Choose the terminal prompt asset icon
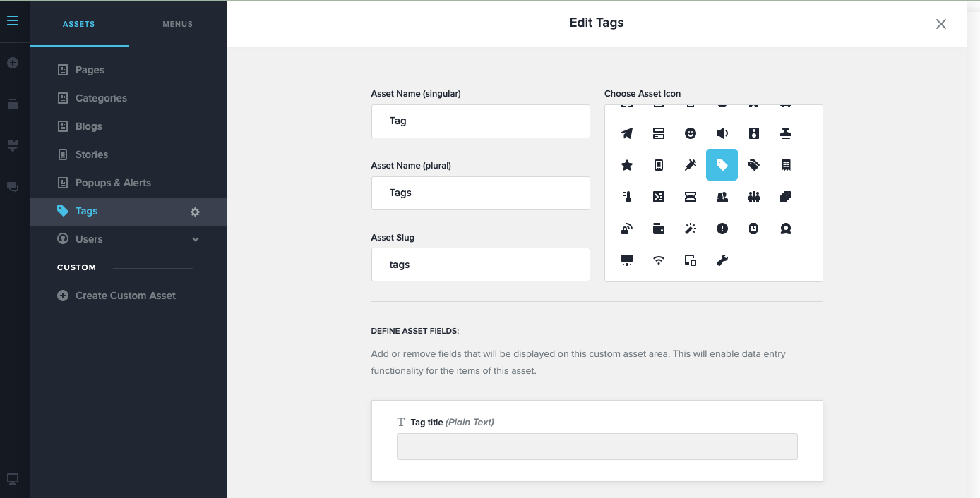Image resolution: width=980 pixels, height=498 pixels. click(659, 197)
